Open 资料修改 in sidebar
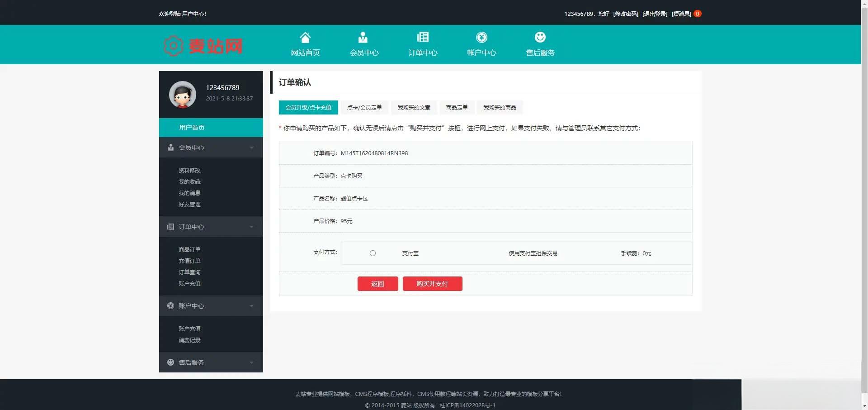This screenshot has width=868, height=410. click(189, 171)
